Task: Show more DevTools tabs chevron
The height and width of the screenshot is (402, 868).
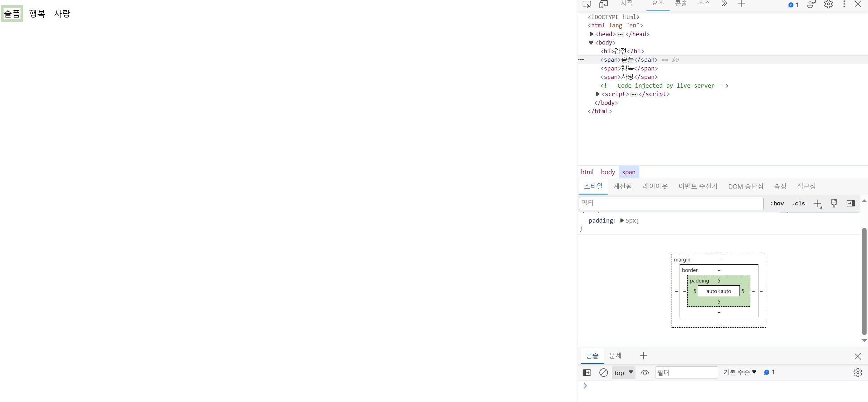Action: click(724, 4)
